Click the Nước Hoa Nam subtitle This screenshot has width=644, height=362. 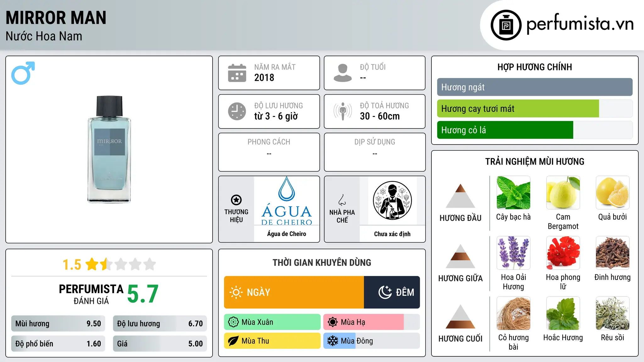pos(44,36)
